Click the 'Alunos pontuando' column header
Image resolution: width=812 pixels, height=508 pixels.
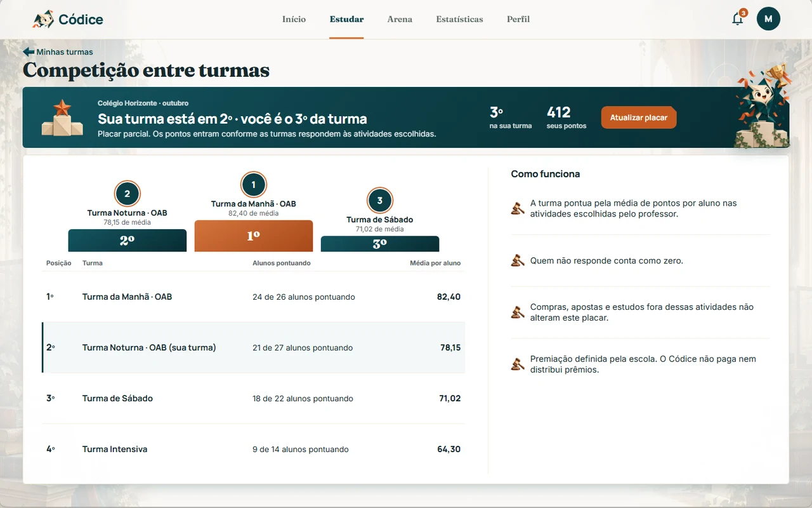point(282,263)
